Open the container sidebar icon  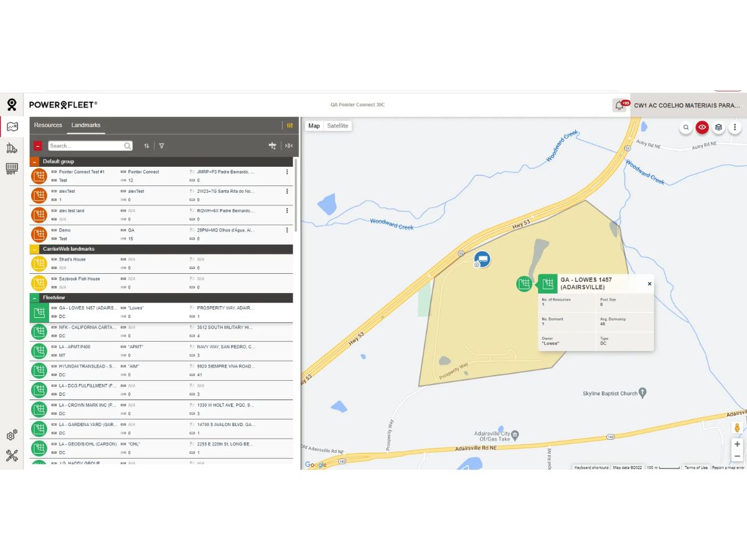pos(12,168)
